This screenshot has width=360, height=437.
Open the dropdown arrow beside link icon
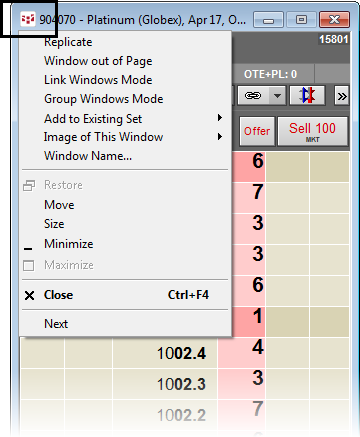tap(277, 96)
